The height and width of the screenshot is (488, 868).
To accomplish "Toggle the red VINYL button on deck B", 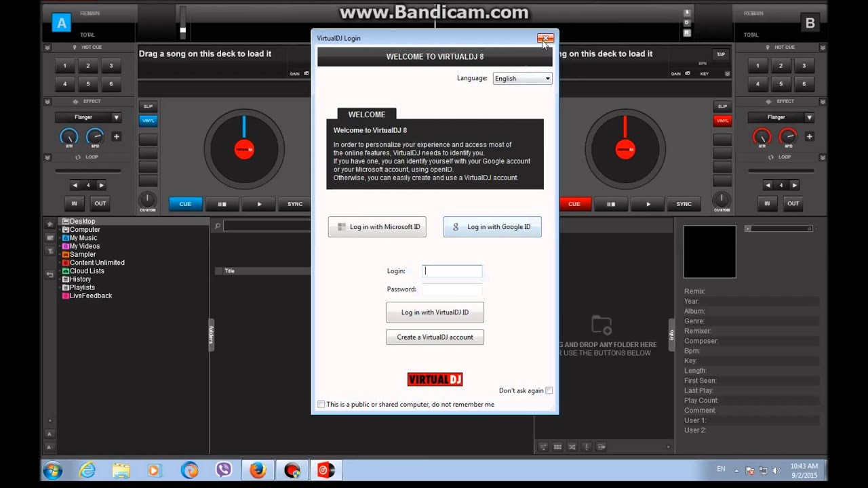I will pyautogui.click(x=722, y=121).
